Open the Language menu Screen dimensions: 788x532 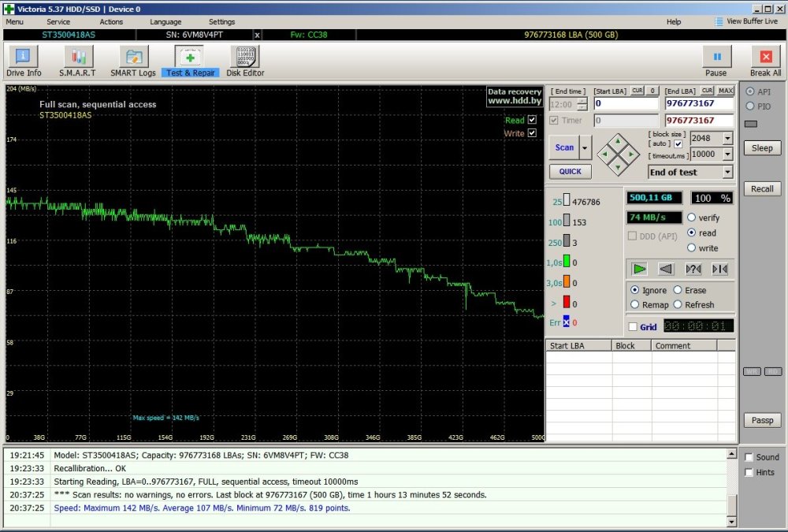pyautogui.click(x=165, y=22)
